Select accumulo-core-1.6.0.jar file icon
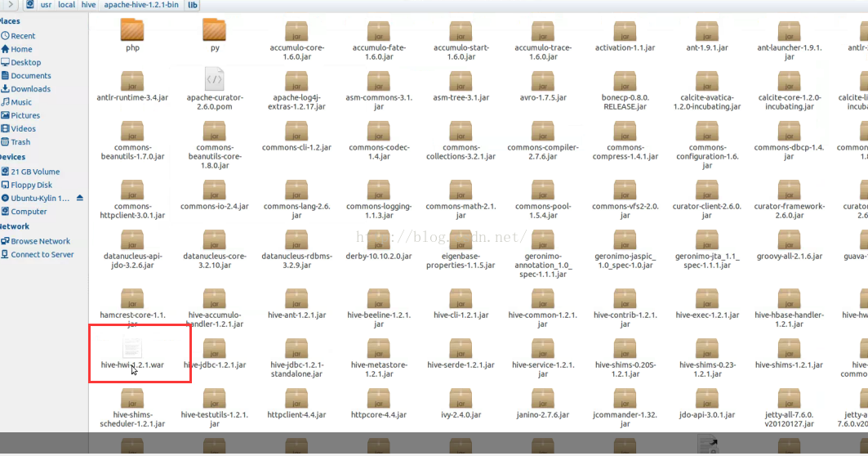Viewport: 868px width, 456px height. tap(296, 31)
